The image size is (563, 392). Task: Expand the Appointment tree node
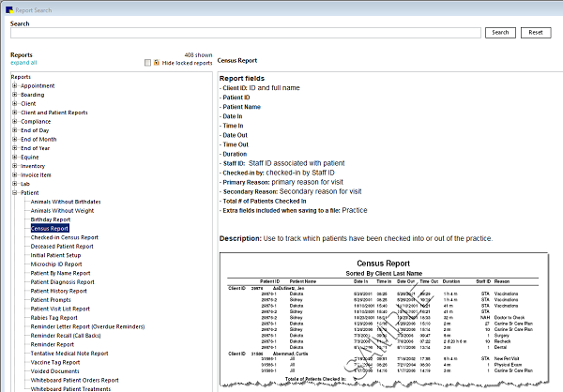coord(15,85)
